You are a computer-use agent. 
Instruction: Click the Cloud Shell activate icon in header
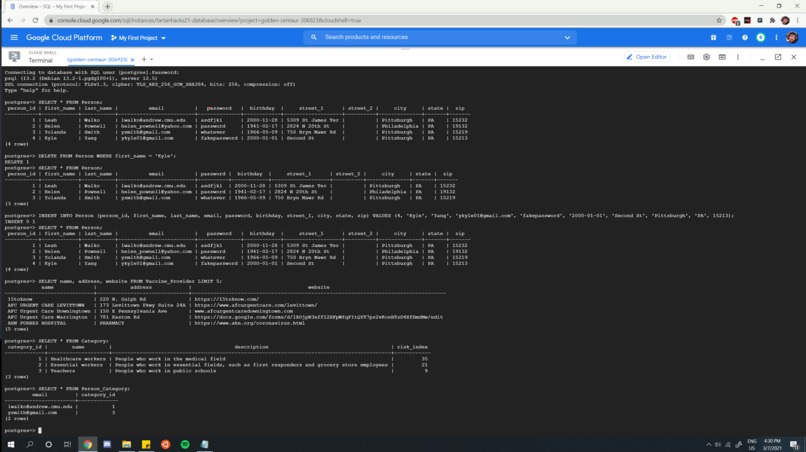point(729,38)
